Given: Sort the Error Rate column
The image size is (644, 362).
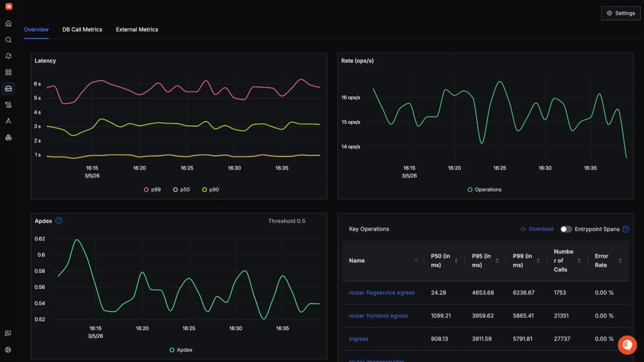Looking at the screenshot, I should (x=620, y=260).
